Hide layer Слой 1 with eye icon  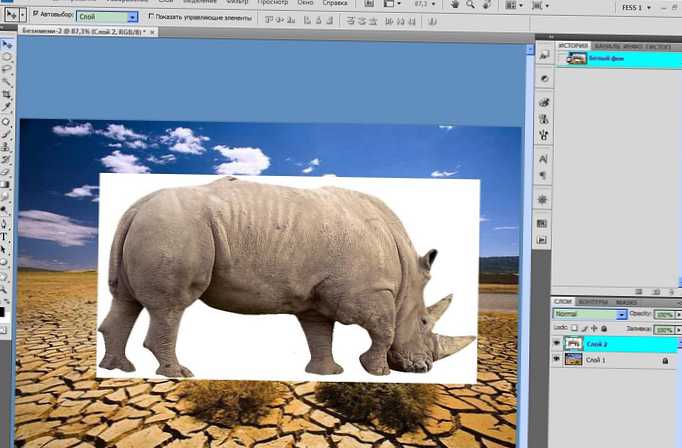click(557, 359)
